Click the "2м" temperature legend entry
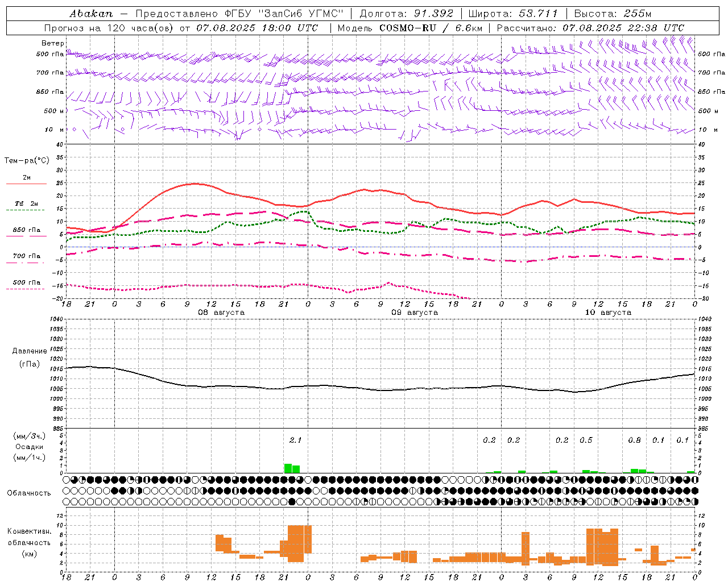This screenshot has width=728, height=582. pos(27,177)
